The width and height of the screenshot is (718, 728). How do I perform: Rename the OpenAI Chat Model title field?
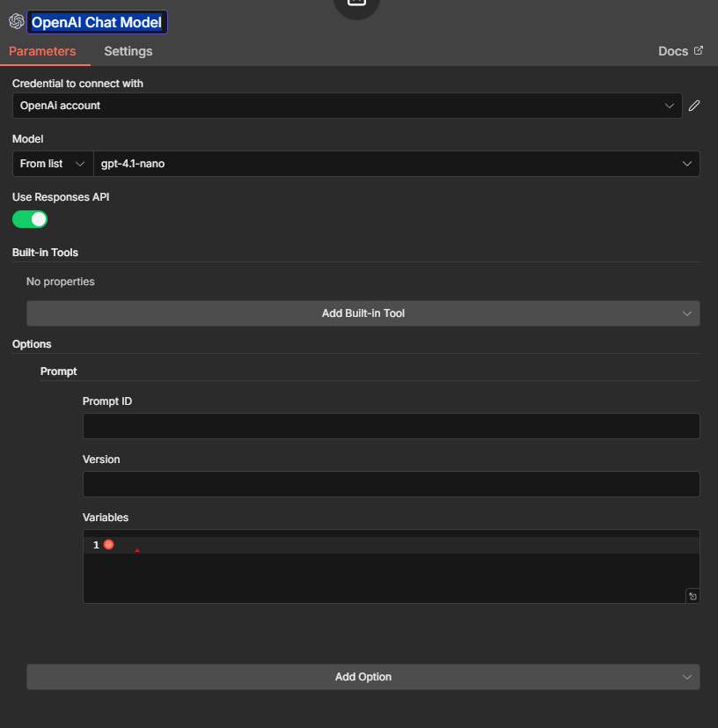point(97,22)
